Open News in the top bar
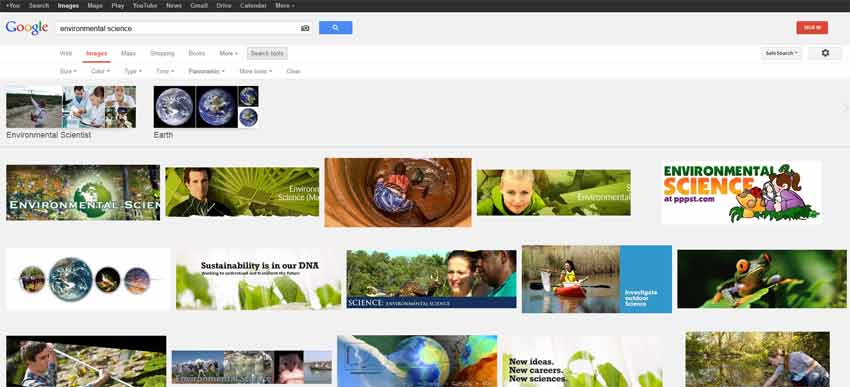The height and width of the screenshot is (387, 850). tap(174, 5)
